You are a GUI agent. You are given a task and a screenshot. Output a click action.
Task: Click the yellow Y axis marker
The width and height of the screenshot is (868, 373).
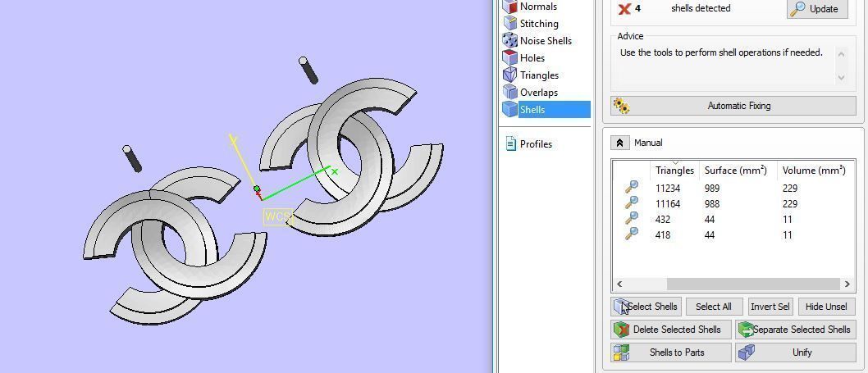[234, 140]
